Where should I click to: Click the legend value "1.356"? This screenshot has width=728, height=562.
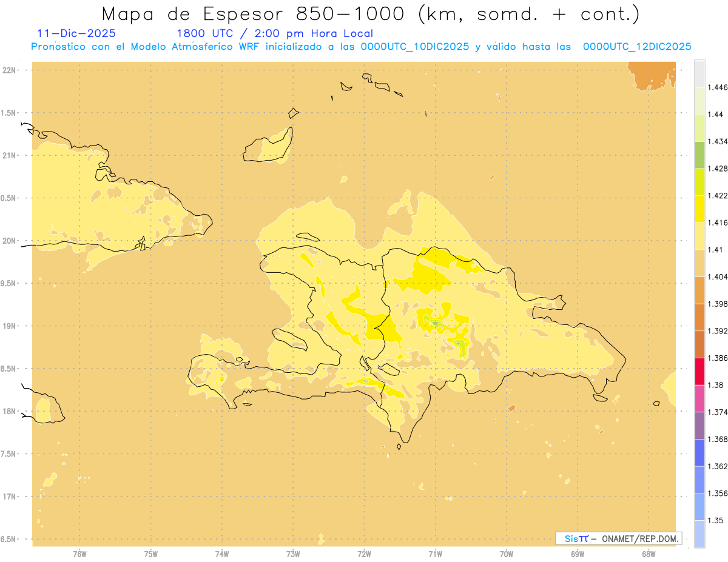tap(718, 493)
